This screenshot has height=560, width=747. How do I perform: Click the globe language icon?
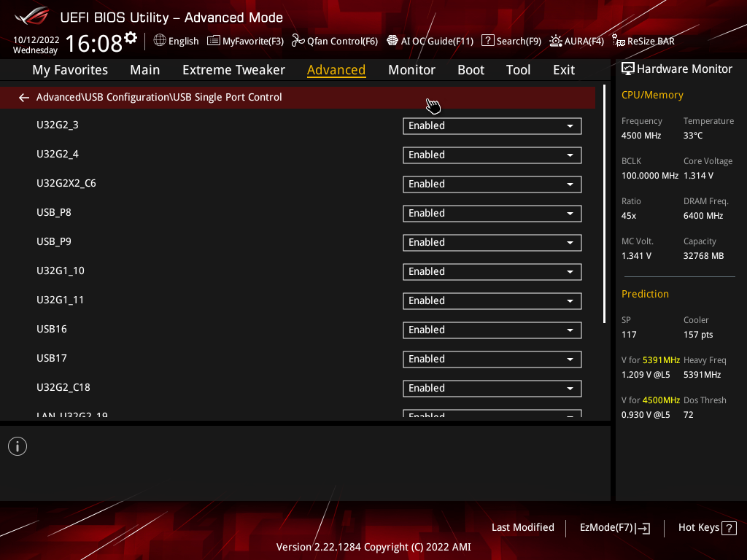point(160,41)
